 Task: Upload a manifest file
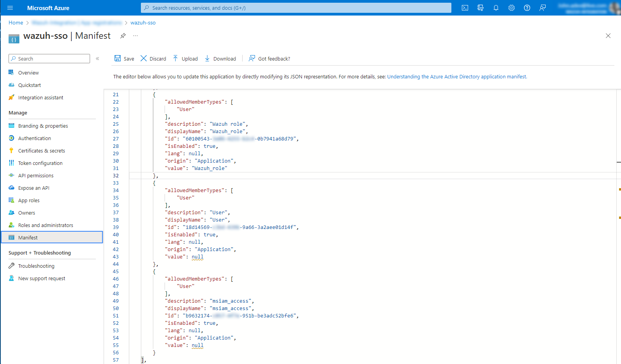(x=185, y=59)
